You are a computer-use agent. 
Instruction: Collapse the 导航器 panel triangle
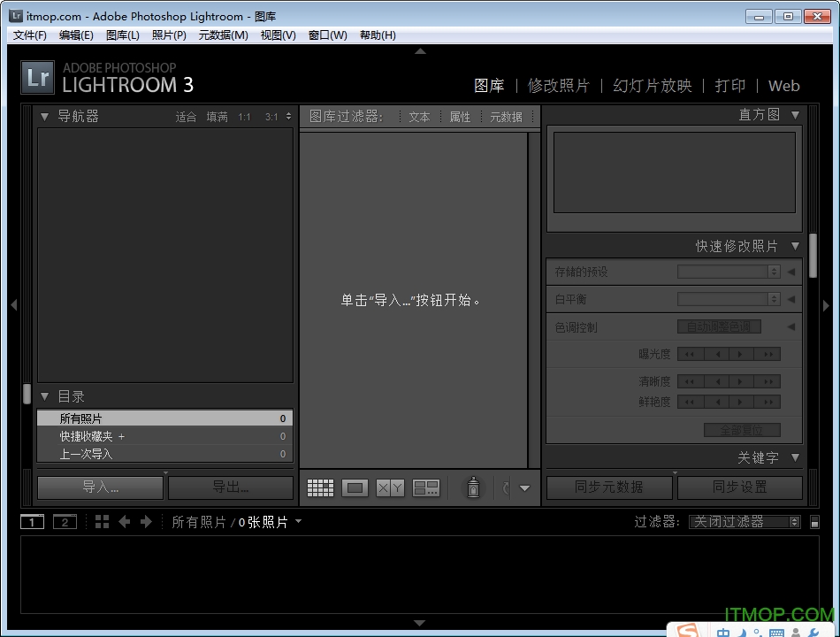(45, 117)
